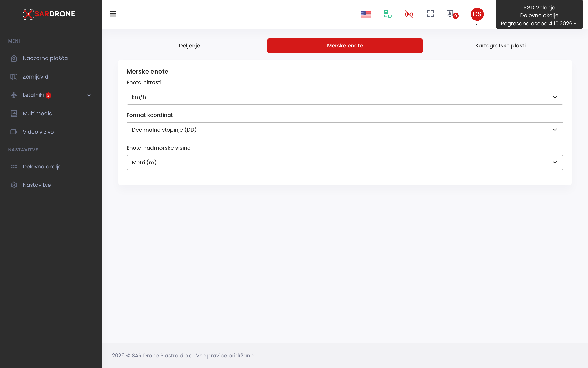The height and width of the screenshot is (368, 588).
Task: Switch to the Kartografske plasti tab
Action: (x=500, y=46)
